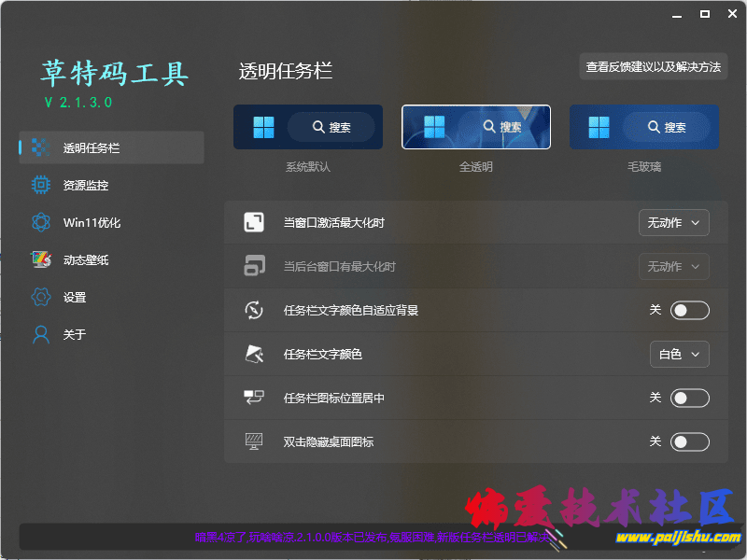The image size is (747, 560).
Task: Click the maximize window icon beside 当窗口激活最大化时
Action: click(x=252, y=222)
